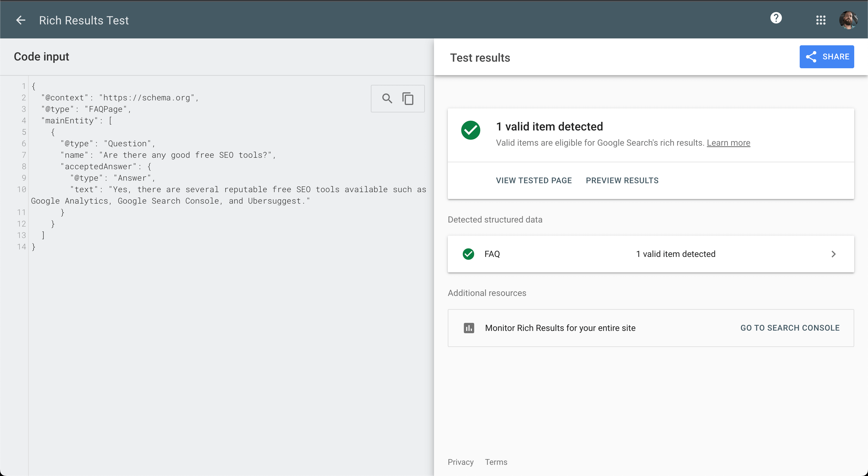Image resolution: width=868 pixels, height=476 pixels.
Task: Click PREVIEW RESULTS
Action: tap(622, 180)
